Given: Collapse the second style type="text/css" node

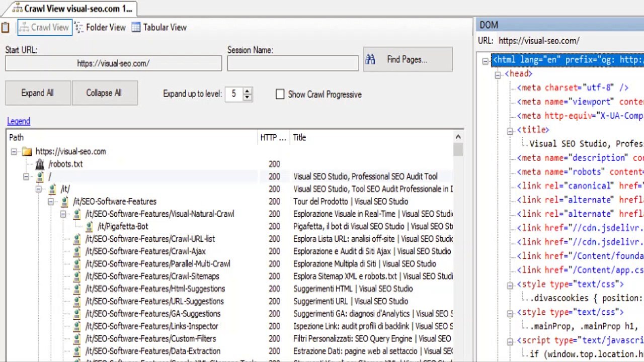Looking at the screenshot, I should [510, 313].
